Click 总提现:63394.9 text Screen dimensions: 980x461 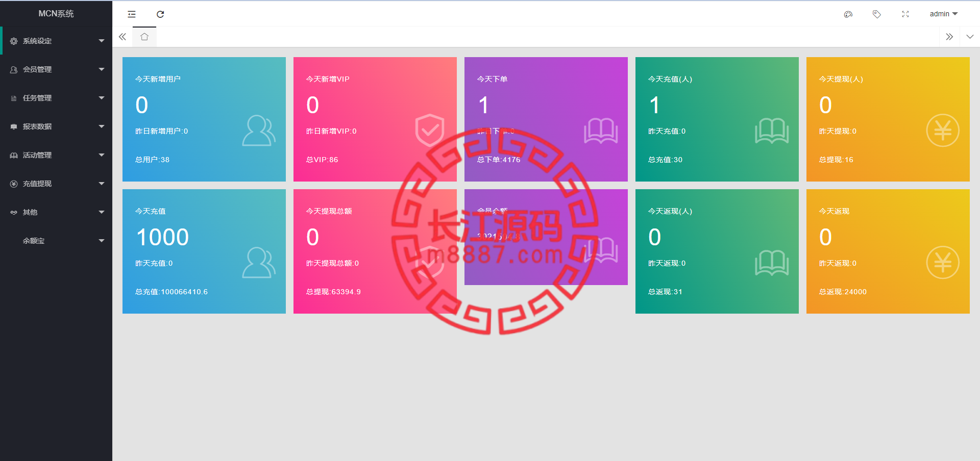point(333,292)
